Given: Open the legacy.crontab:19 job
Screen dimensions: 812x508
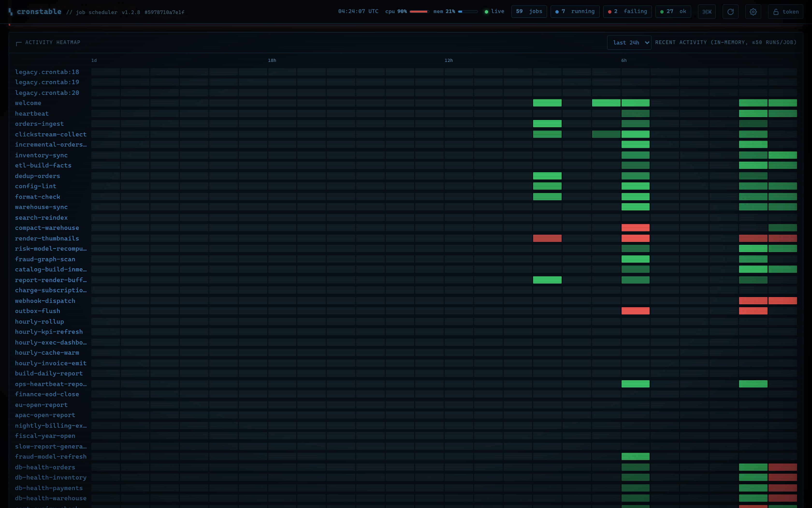Looking at the screenshot, I should click(x=47, y=82).
